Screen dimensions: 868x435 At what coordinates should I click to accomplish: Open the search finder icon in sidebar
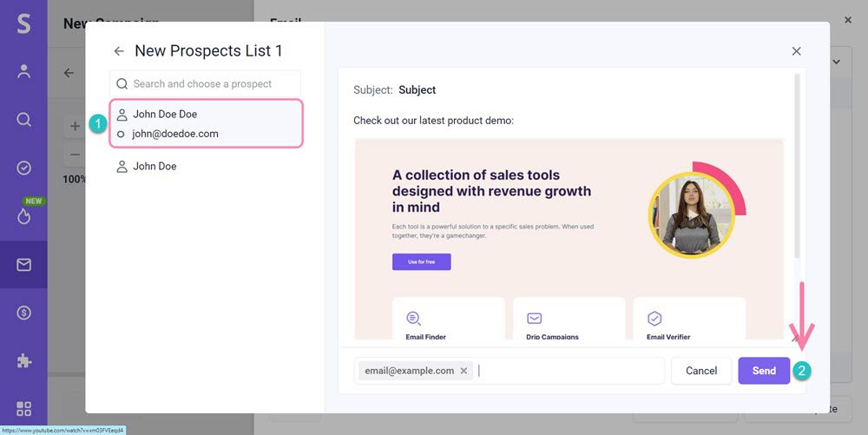[23, 120]
